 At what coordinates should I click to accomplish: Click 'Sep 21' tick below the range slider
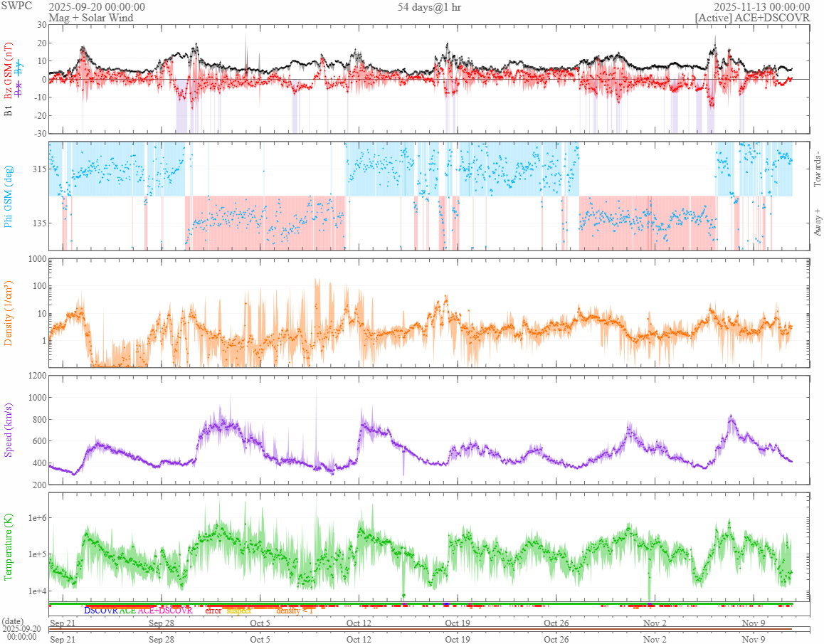63,639
